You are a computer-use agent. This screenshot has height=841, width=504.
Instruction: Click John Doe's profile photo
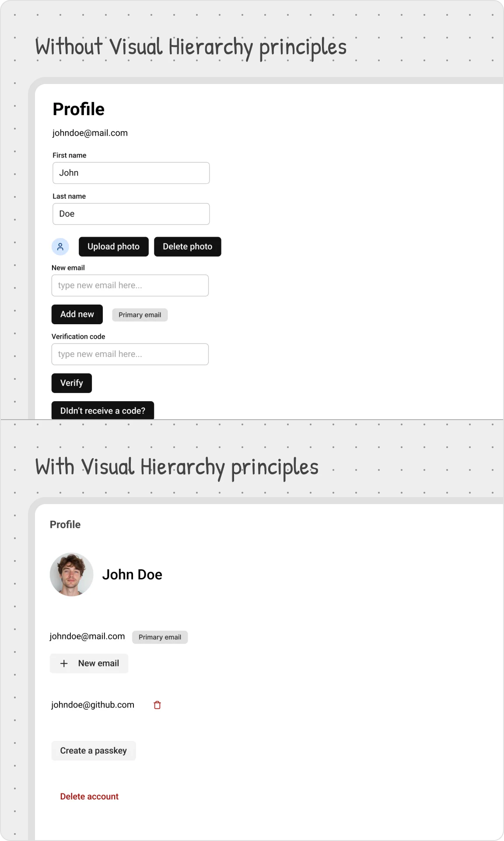[72, 574]
